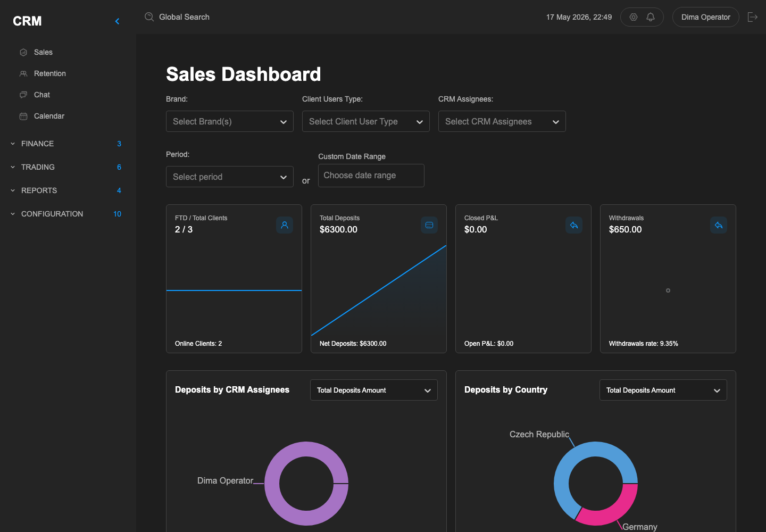The image size is (766, 532).
Task: Click 'Net Deposits: $6300.00' text
Action: 353,344
